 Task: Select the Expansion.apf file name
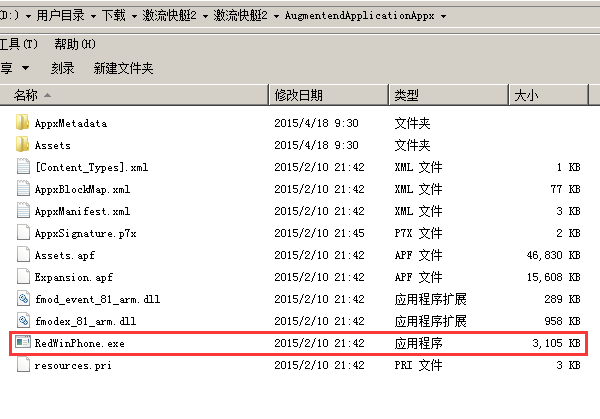pos(73,277)
